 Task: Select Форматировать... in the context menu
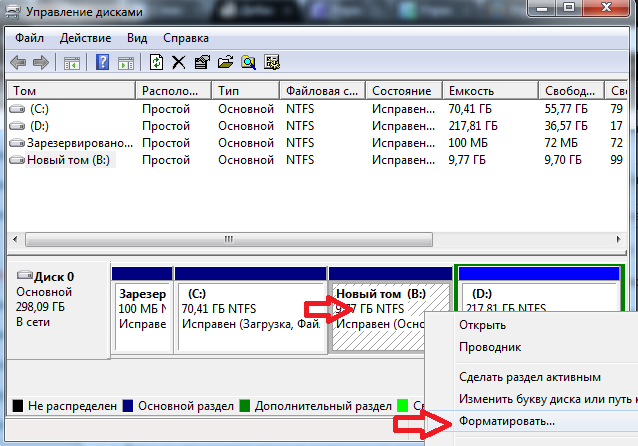point(506,422)
